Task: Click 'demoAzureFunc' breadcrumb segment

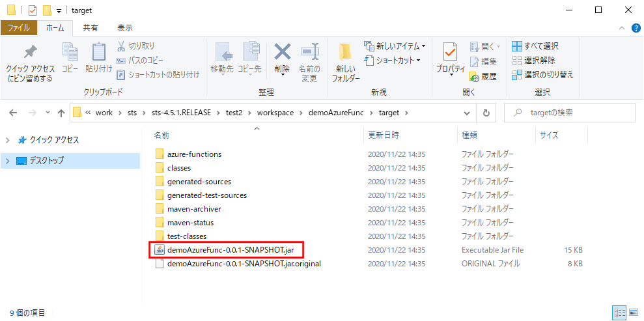Action: click(336, 113)
